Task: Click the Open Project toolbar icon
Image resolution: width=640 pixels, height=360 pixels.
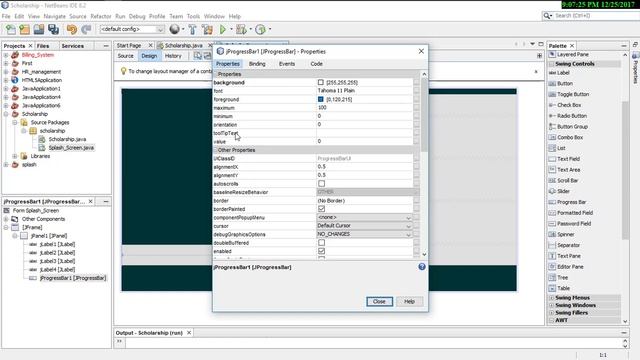Action: [39, 29]
